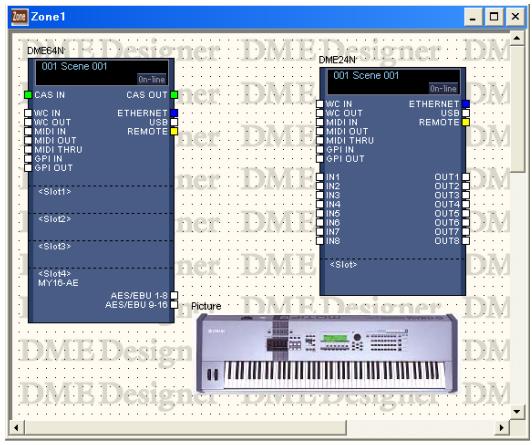Select the DME64N USB port

click(x=174, y=122)
